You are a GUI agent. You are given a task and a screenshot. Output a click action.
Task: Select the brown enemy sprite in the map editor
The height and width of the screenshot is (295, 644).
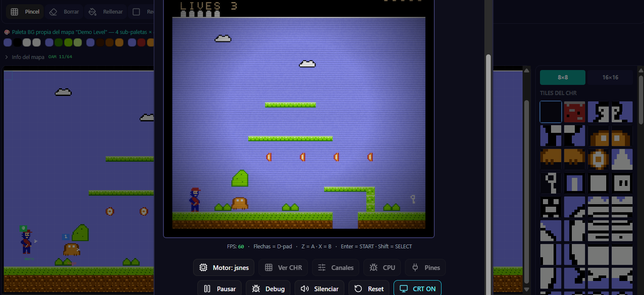click(x=71, y=249)
